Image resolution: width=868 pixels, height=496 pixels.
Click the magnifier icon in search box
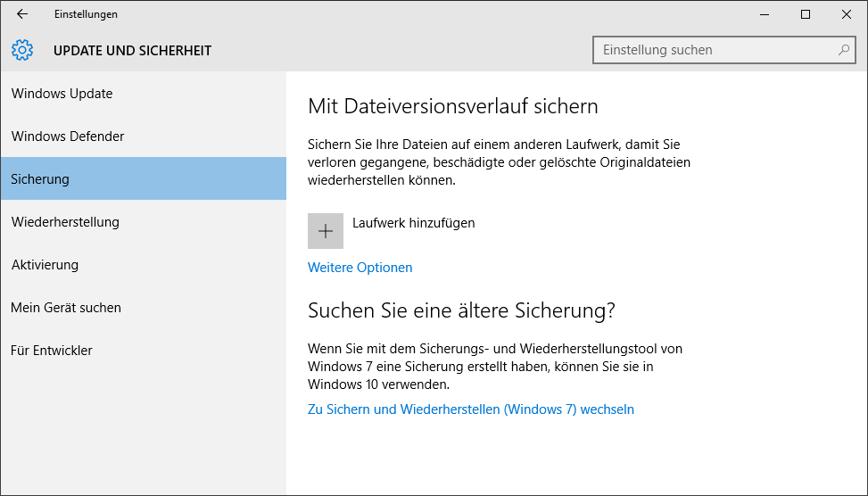point(844,50)
